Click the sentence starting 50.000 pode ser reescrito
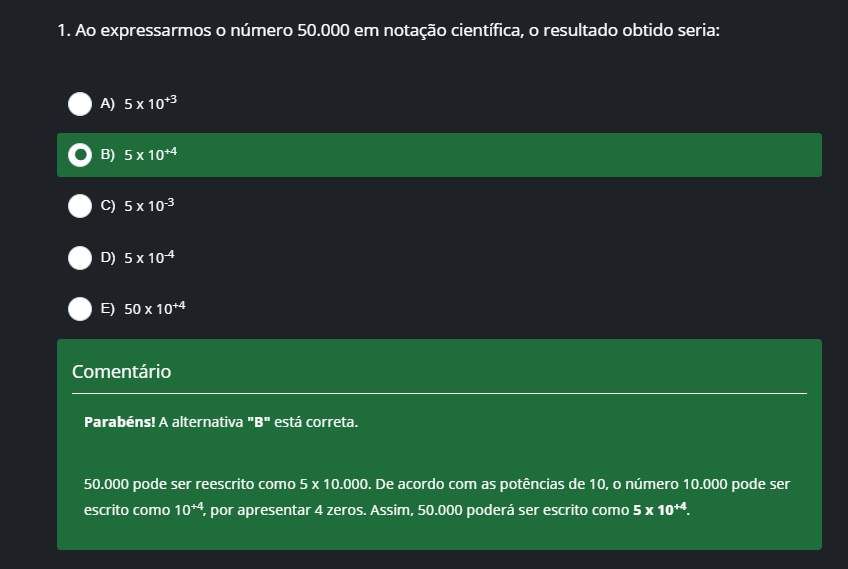 (228, 484)
